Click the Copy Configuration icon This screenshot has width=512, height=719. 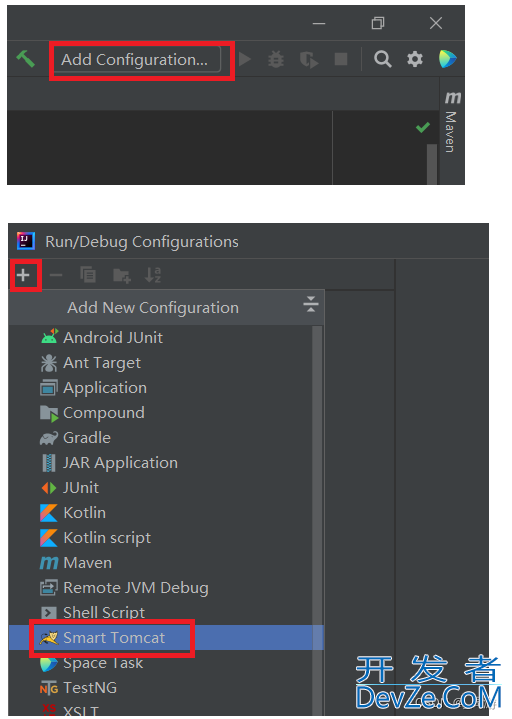[x=88, y=275]
